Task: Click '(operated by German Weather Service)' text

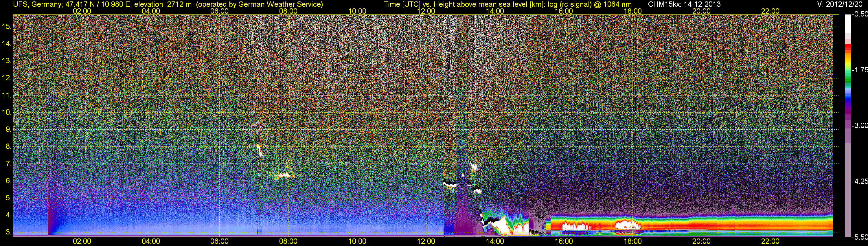Action: (260, 4)
